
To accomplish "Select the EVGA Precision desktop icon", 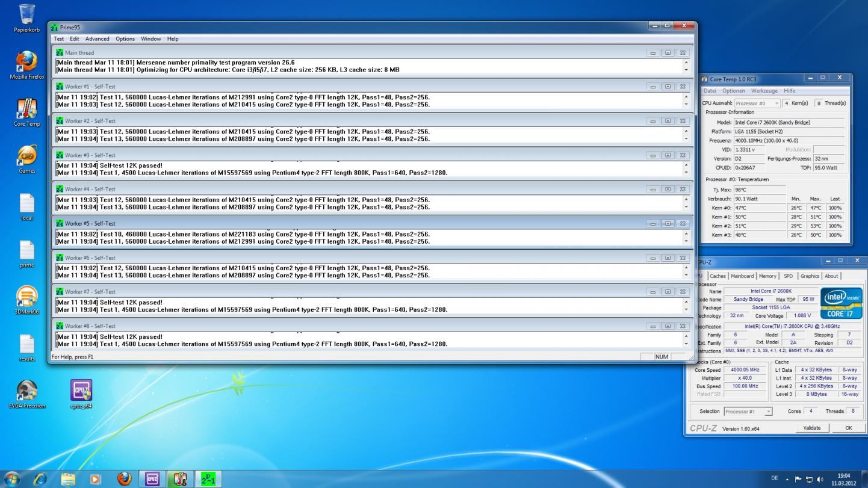I will pos(27,394).
